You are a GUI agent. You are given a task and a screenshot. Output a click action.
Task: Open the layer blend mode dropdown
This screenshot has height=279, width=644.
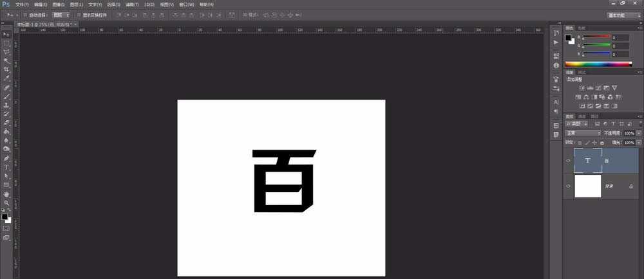click(583, 132)
